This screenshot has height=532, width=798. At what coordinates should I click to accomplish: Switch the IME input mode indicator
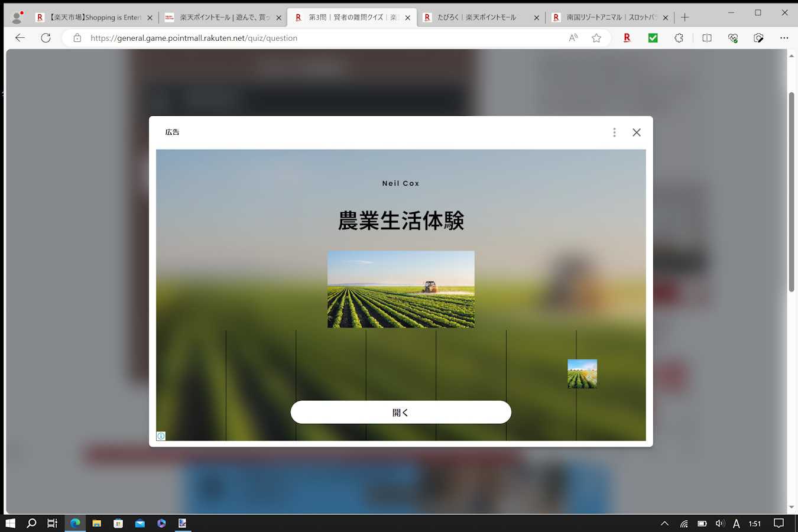click(x=737, y=523)
